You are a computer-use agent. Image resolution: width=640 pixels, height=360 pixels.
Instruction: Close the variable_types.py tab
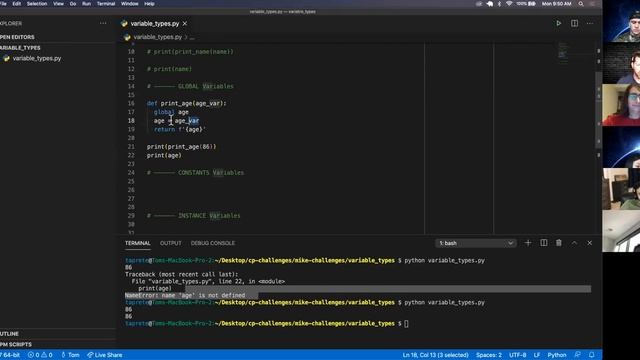coord(185,24)
